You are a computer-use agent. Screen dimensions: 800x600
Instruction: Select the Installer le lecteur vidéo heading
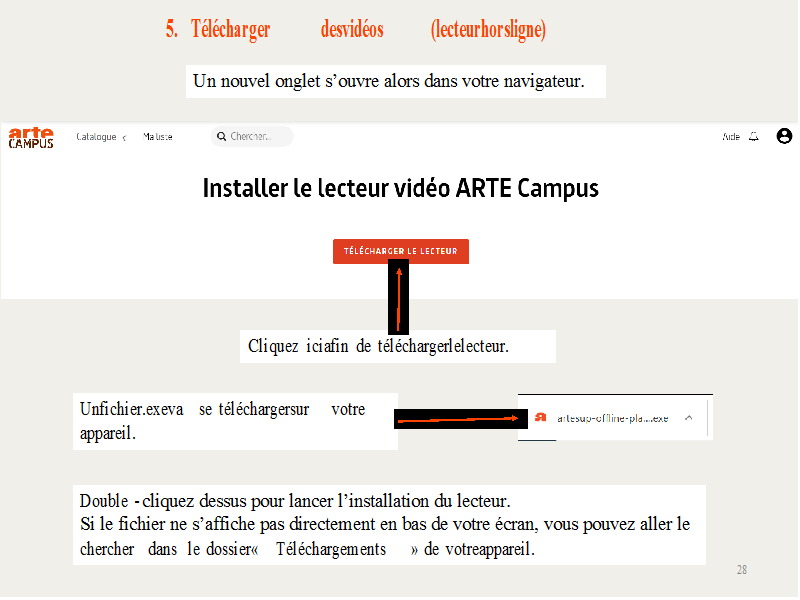400,188
